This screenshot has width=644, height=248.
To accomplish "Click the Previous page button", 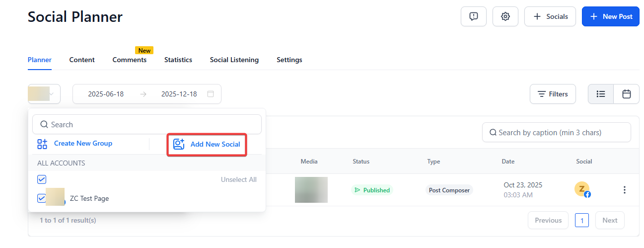I will point(548,220).
